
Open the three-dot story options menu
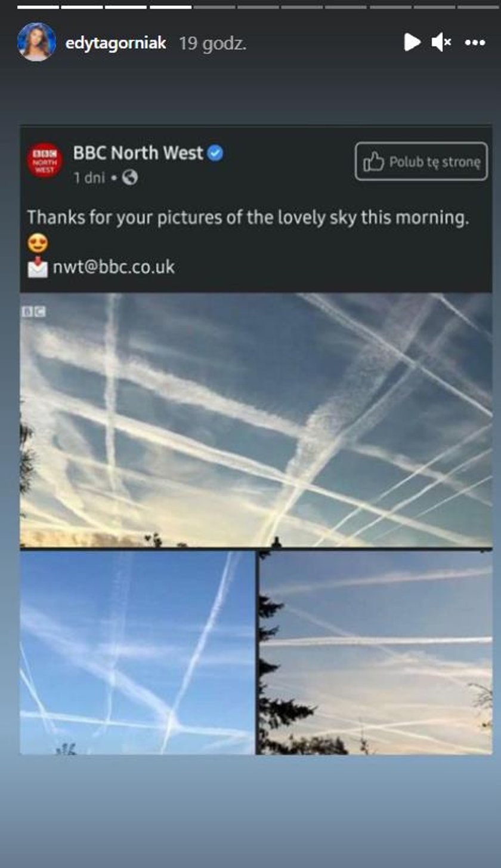coord(475,42)
